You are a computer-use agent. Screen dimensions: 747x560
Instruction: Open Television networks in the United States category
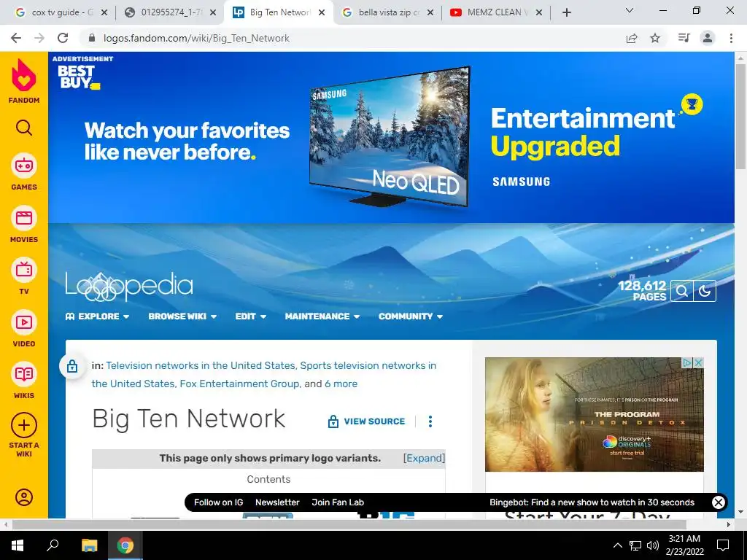(x=201, y=366)
